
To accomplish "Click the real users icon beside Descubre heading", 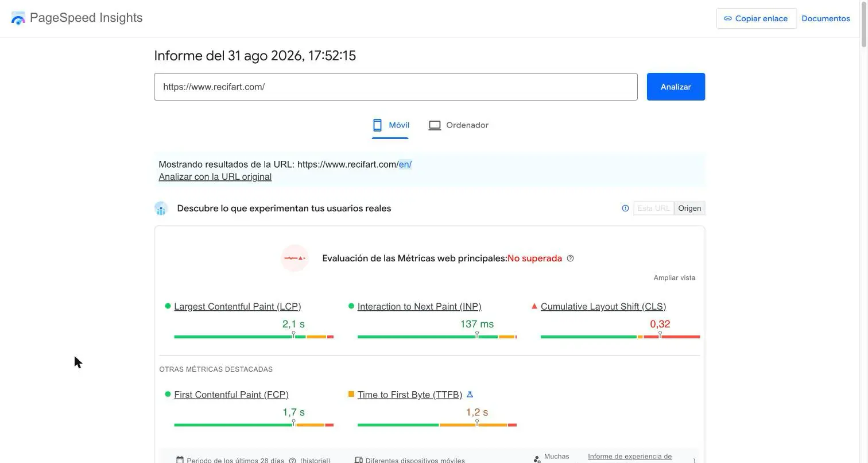I will tap(161, 209).
